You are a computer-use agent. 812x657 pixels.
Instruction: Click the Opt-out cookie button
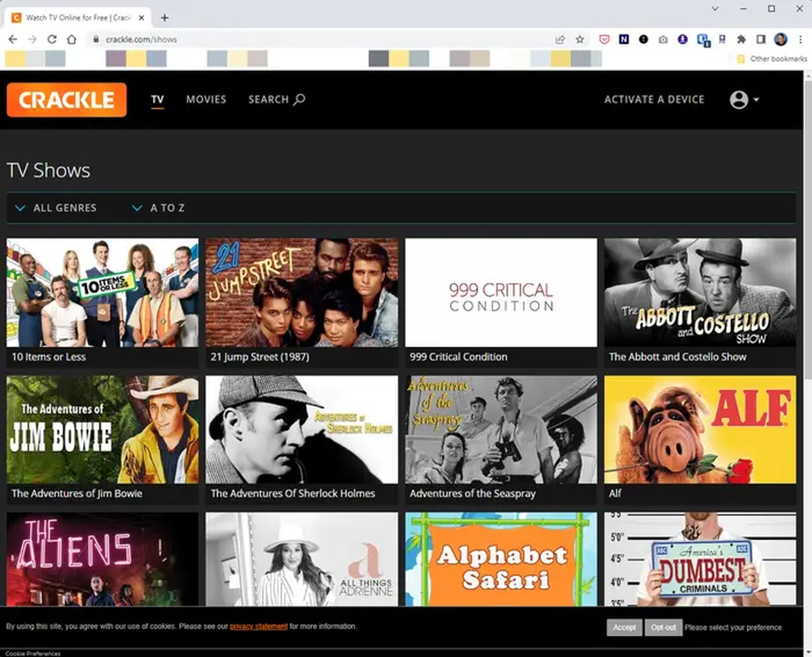[x=664, y=627]
